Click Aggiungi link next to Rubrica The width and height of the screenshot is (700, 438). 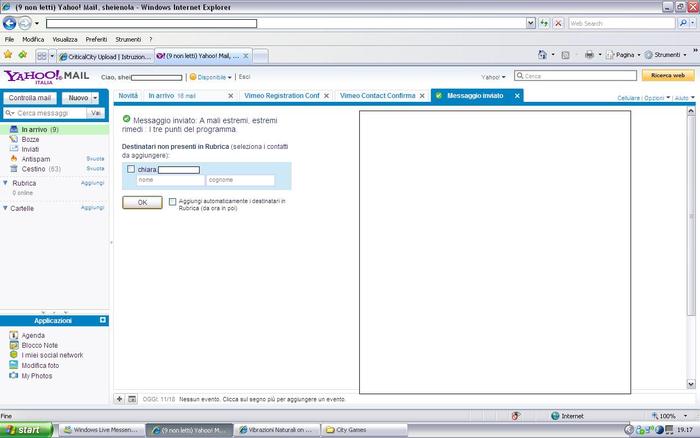[x=92, y=183]
